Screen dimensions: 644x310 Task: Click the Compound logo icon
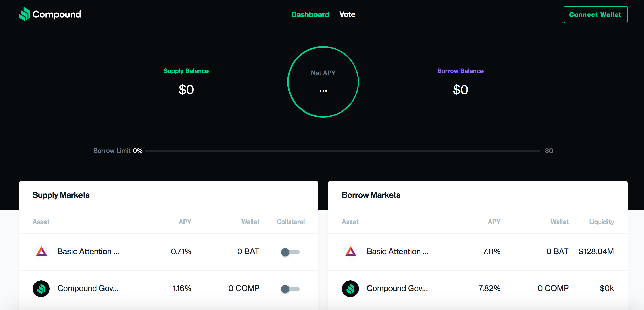pos(24,14)
